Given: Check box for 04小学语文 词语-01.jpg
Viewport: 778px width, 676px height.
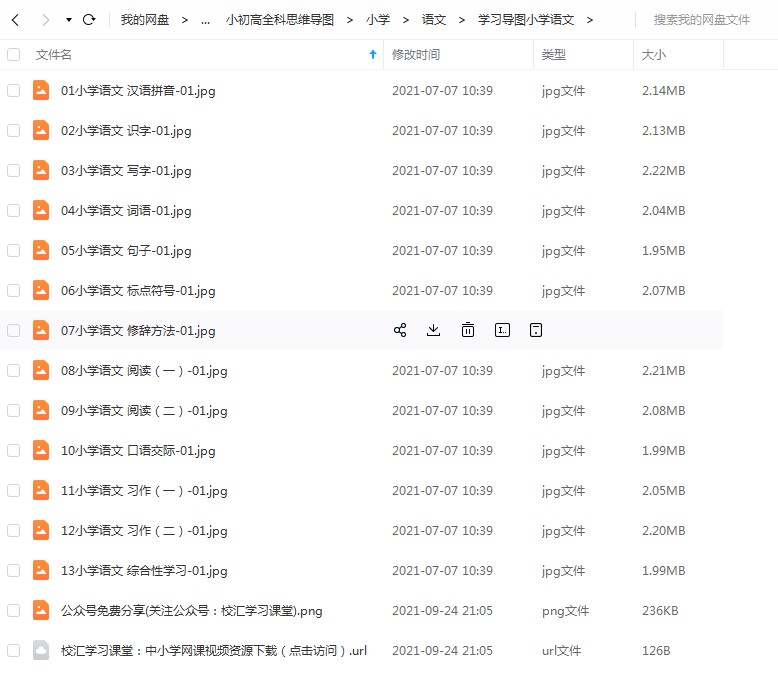Looking at the screenshot, I should pos(14,210).
